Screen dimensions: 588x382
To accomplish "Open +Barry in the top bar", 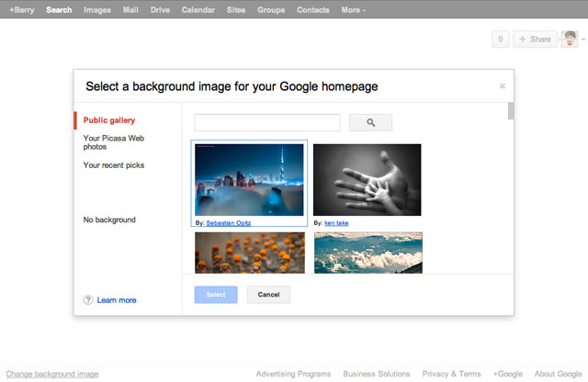I will point(22,10).
